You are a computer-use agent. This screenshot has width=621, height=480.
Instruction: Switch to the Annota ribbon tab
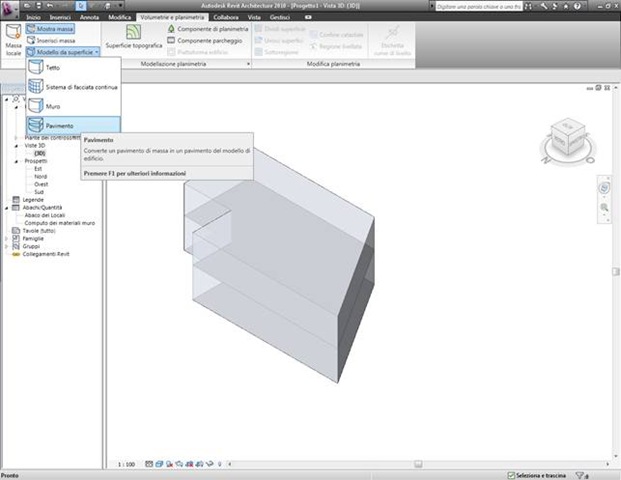point(90,17)
